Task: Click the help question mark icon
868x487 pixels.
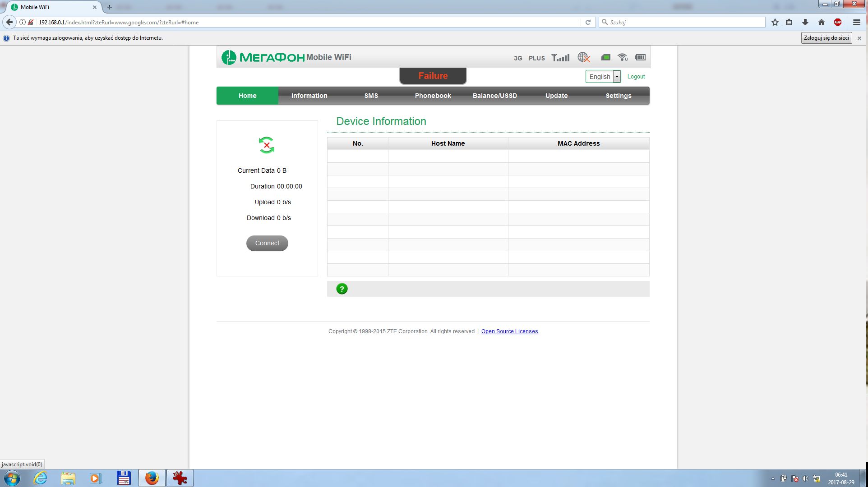Action: pos(342,289)
